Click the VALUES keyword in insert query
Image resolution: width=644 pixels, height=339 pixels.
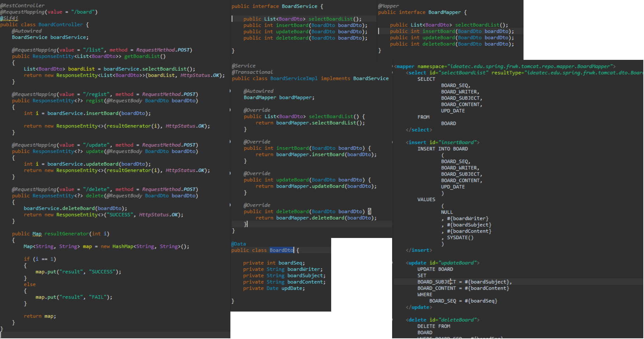tap(426, 200)
